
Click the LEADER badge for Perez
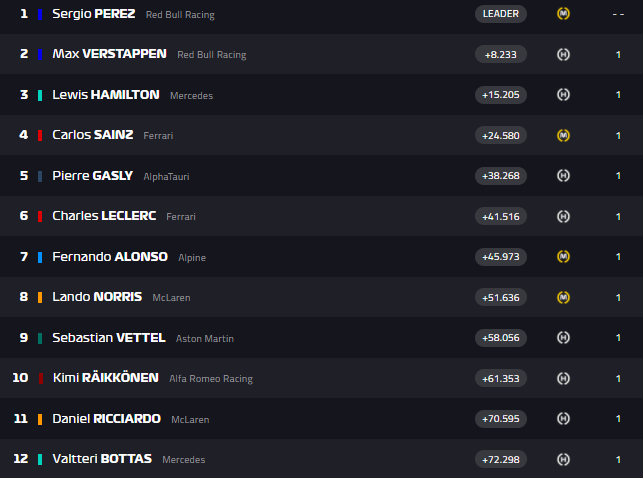click(500, 14)
